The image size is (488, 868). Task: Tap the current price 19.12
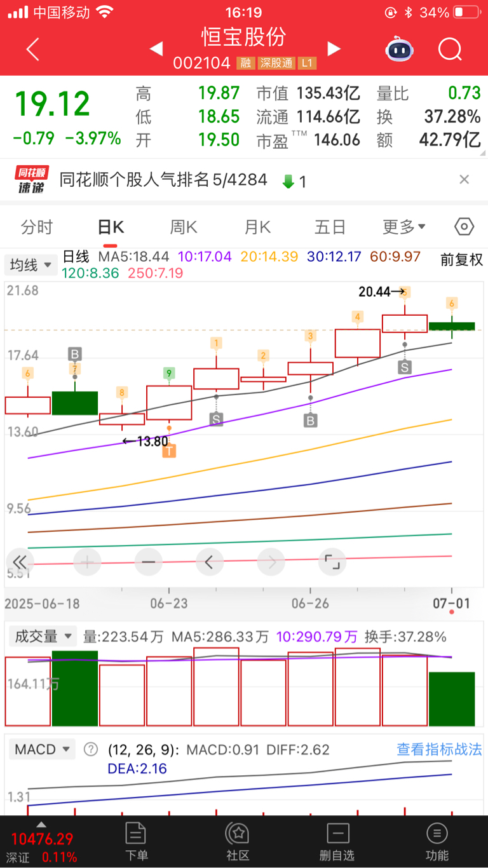pyautogui.click(x=53, y=104)
